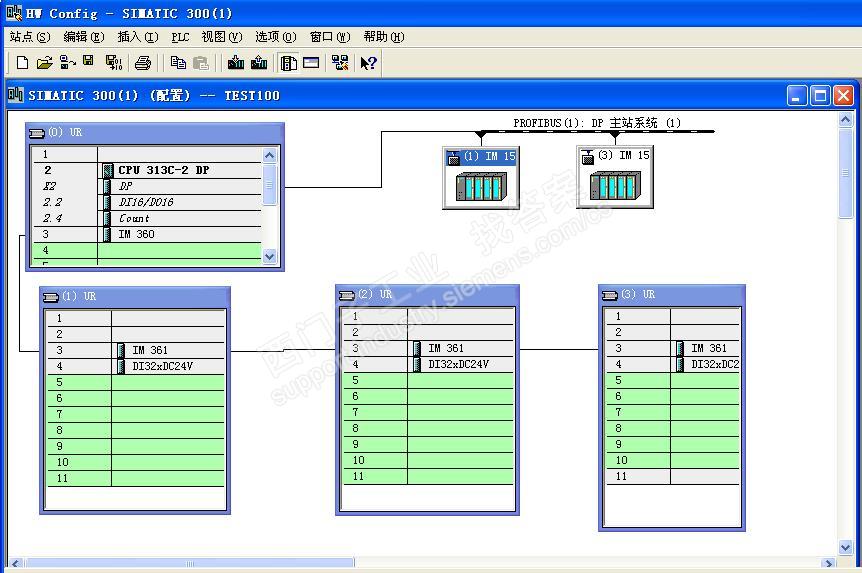Click the context help arrow-question icon
Screen dimensions: 862x573
[x=368, y=63]
